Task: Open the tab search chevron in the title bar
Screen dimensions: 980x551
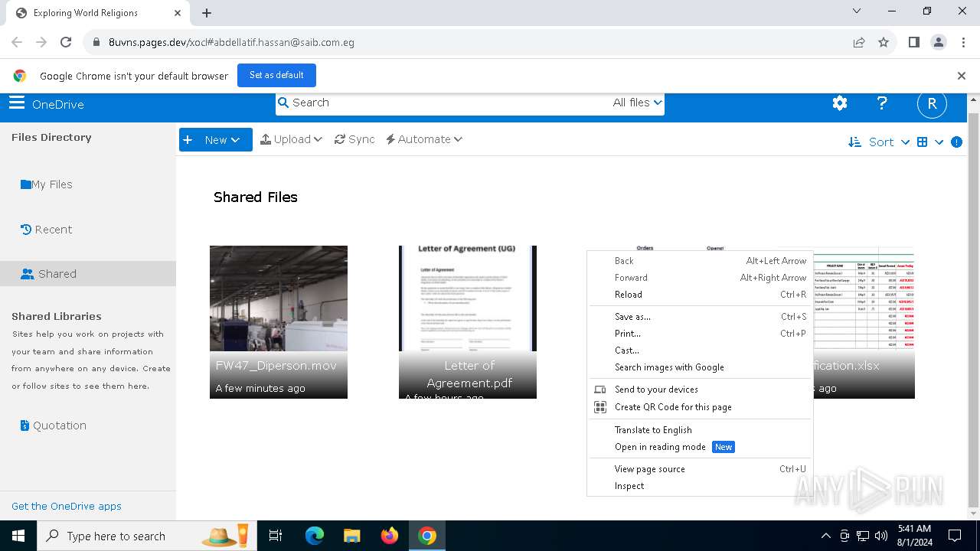Action: pyautogui.click(x=857, y=11)
